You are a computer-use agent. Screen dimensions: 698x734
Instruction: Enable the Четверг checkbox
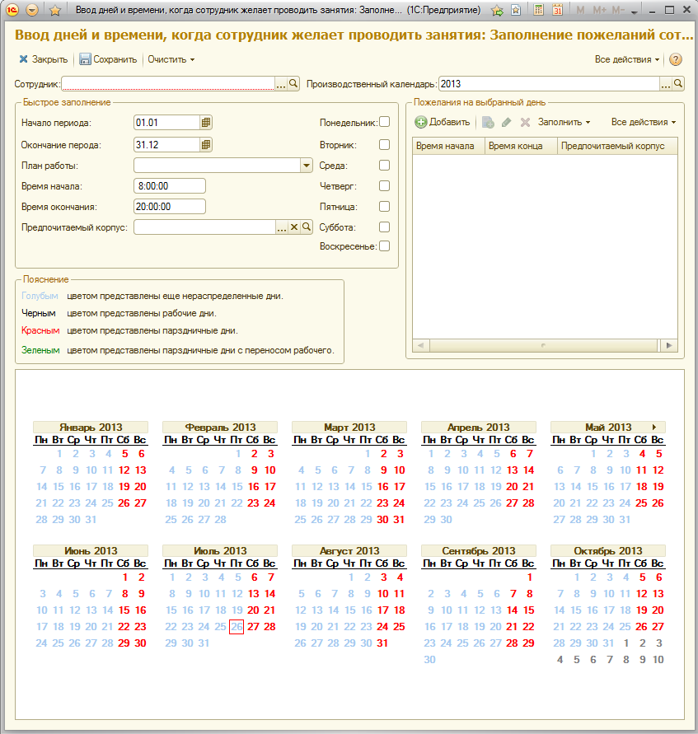(x=384, y=186)
